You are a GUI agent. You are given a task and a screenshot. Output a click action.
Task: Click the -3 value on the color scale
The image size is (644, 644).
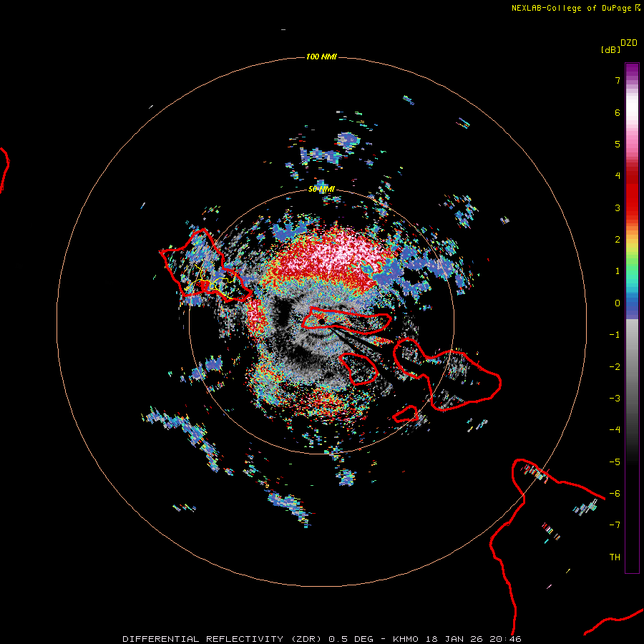615,399
